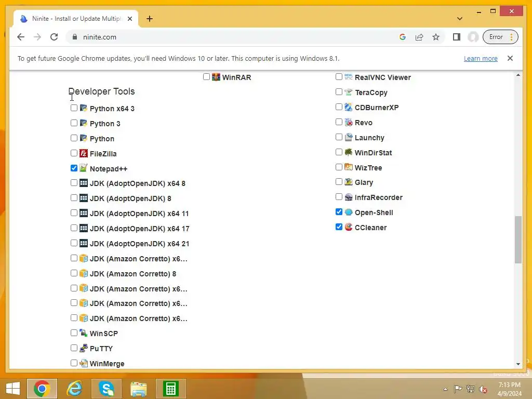Check the JDK (AdoptOpenJDK) x64 21 checkbox

[x=74, y=243]
